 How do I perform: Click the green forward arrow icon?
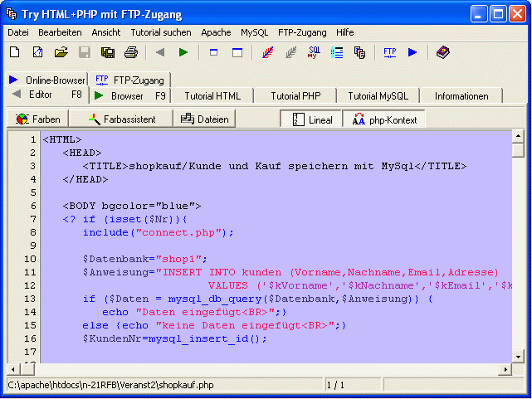coord(183,52)
